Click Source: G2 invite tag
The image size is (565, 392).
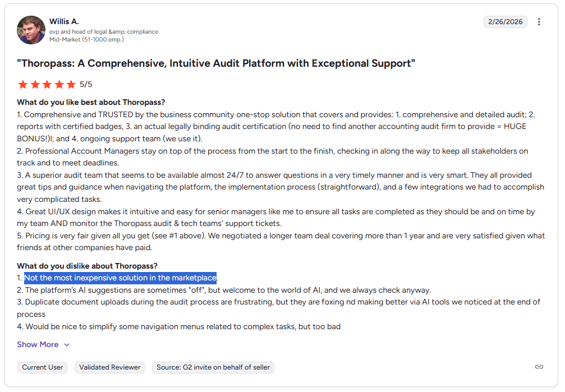213,367
